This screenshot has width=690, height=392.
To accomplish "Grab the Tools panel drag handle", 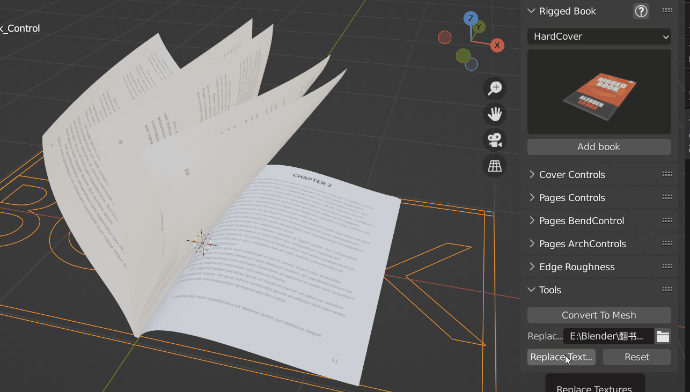I will (667, 289).
